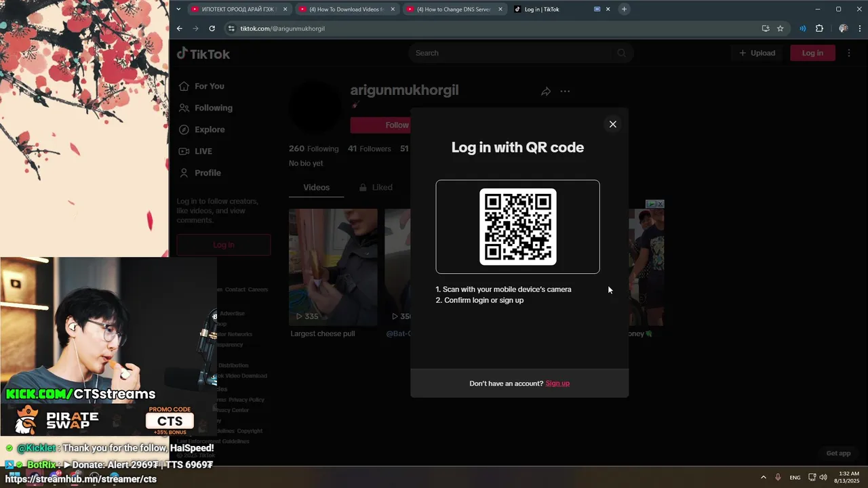Screen dimensions: 868x488
Task: Show hidden system tray icons
Action: pos(763,477)
